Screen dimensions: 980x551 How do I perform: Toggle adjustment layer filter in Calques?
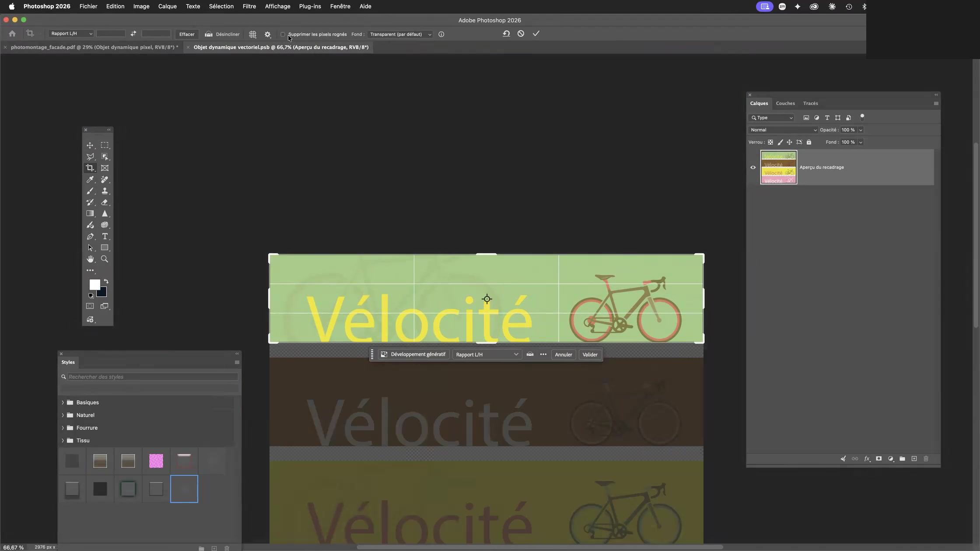tap(816, 118)
